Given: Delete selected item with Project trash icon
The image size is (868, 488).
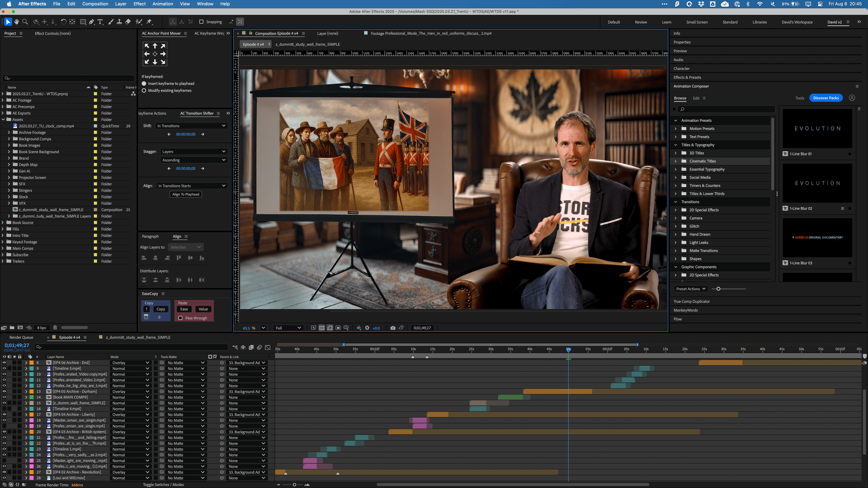Looking at the screenshot, I should pyautogui.click(x=55, y=327).
